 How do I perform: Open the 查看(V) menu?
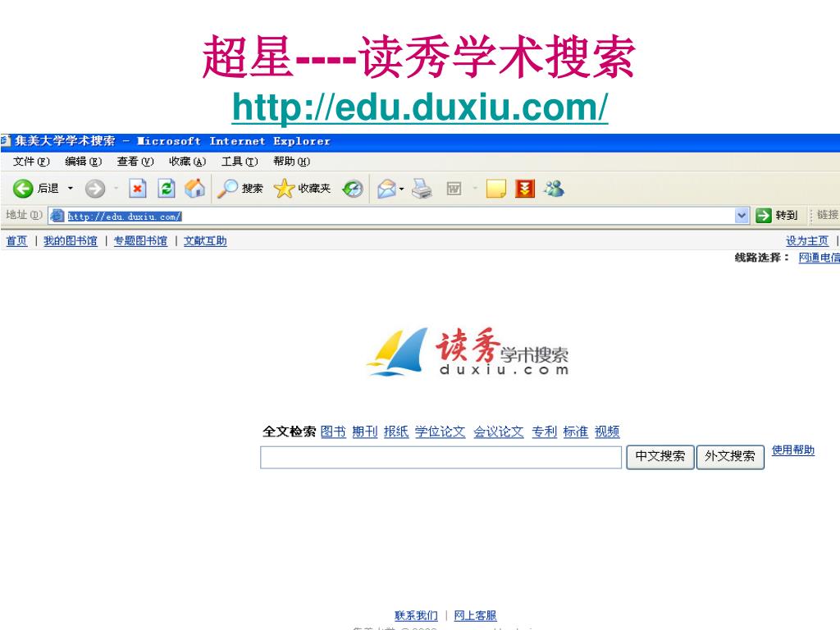click(x=135, y=162)
